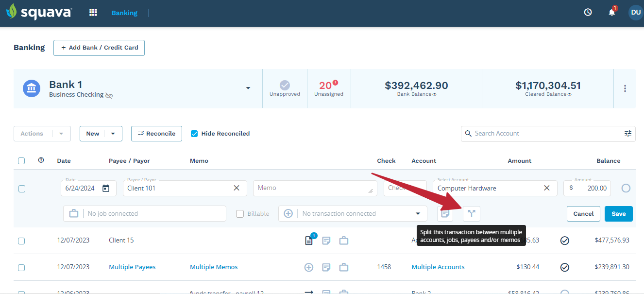Uncheck the Hide Reconciled checkbox
644x294 pixels.
point(194,134)
